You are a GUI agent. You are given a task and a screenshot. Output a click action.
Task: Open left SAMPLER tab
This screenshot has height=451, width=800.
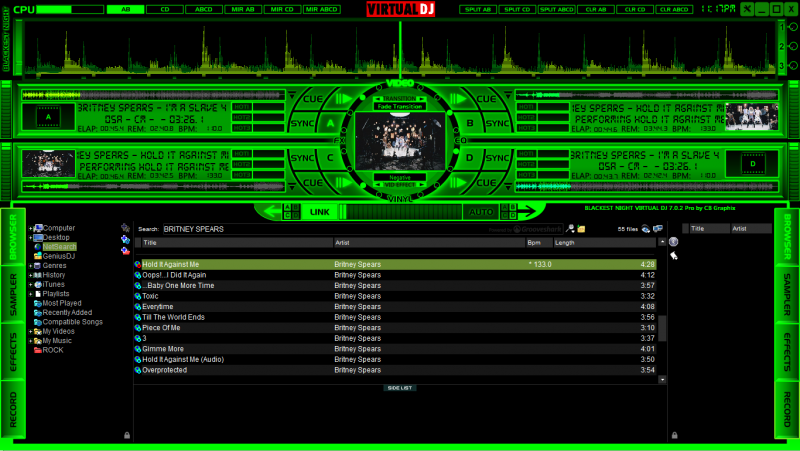pos(13,294)
